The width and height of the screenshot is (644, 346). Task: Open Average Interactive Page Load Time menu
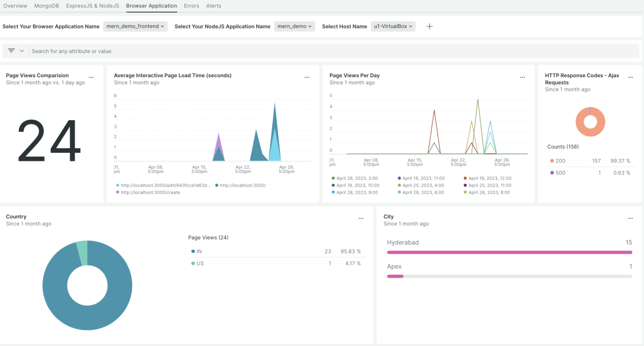(307, 78)
